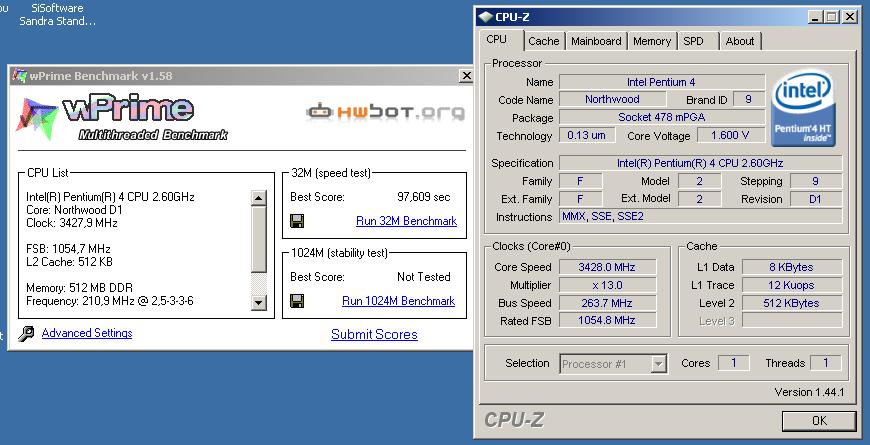Click the Level 2 value '512 KBytes'
The width and height of the screenshot is (870, 445).
[792, 303]
